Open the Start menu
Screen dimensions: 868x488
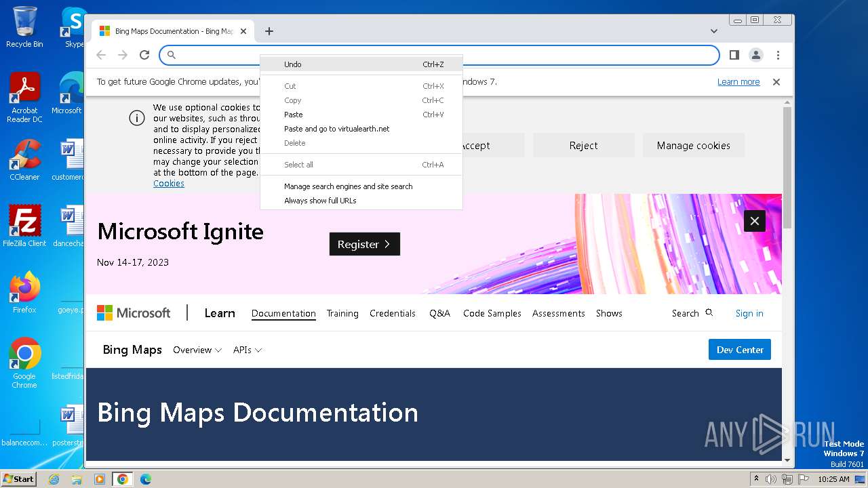click(x=19, y=479)
